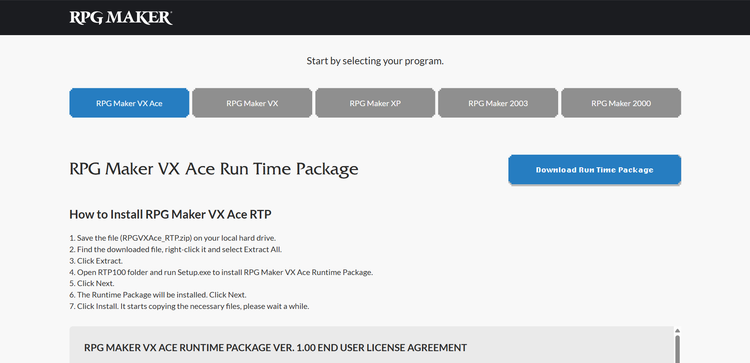Click step 4 'Open RTP100 folder' line
This screenshot has width=750, height=363.
point(221,272)
